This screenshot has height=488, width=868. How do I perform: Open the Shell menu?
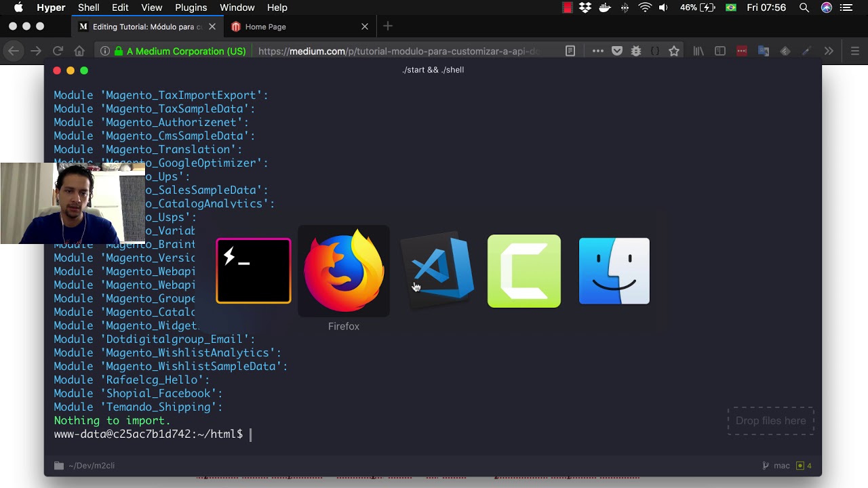(x=88, y=7)
